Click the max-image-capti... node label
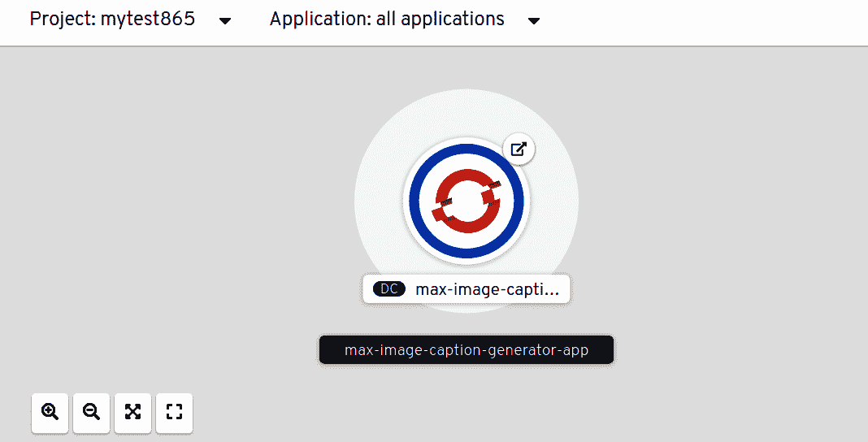Screen dimensions: 868x442 (x=467, y=288)
